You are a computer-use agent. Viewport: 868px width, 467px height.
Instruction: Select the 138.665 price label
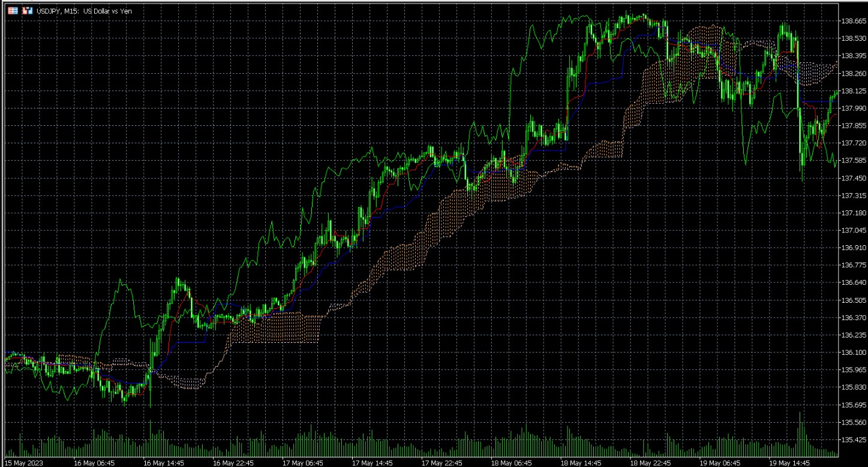tap(854, 20)
